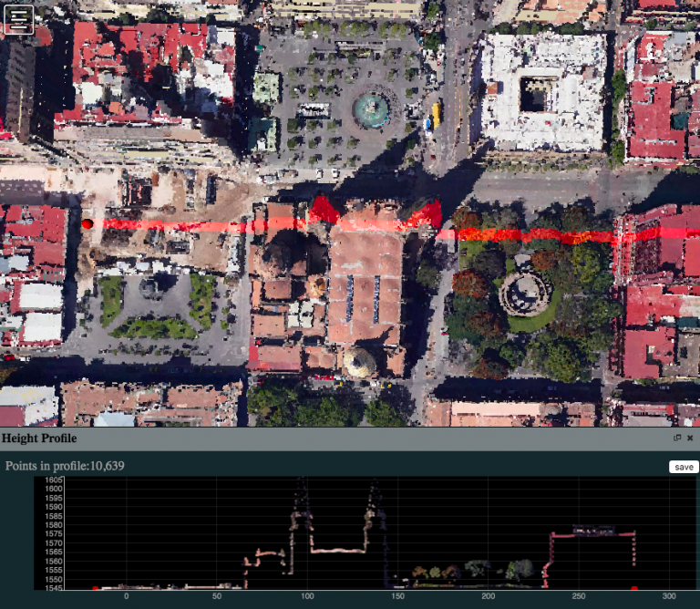Screen dimensions: 700x609
Task: Click the 50 distance axis label
Action: pos(217,596)
